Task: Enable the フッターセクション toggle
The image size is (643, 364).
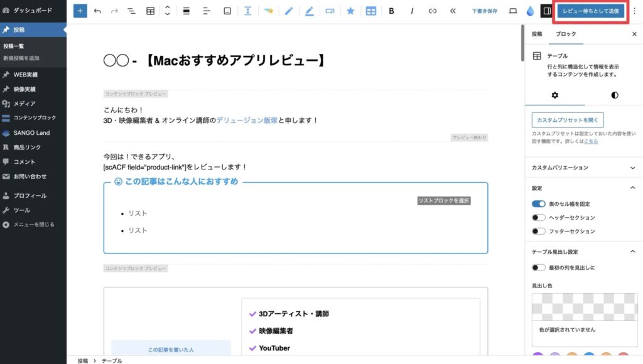Action: coord(538,232)
